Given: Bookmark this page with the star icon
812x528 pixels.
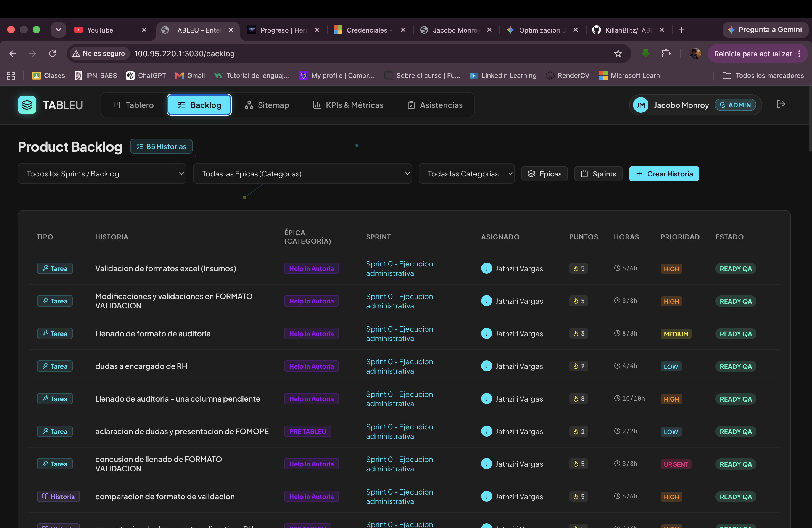Looking at the screenshot, I should [x=618, y=54].
